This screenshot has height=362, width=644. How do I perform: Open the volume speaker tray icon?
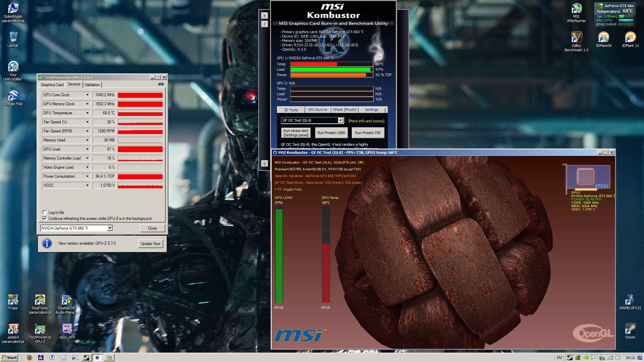(x=618, y=358)
